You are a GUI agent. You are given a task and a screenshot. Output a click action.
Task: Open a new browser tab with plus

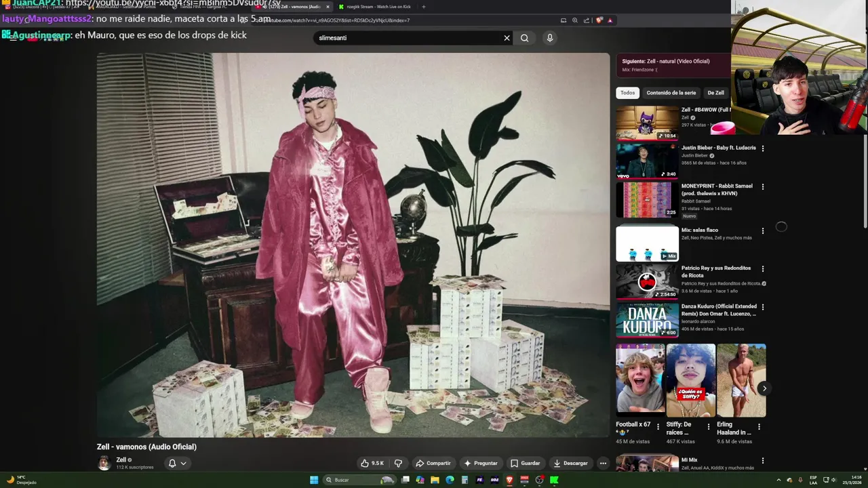point(424,7)
